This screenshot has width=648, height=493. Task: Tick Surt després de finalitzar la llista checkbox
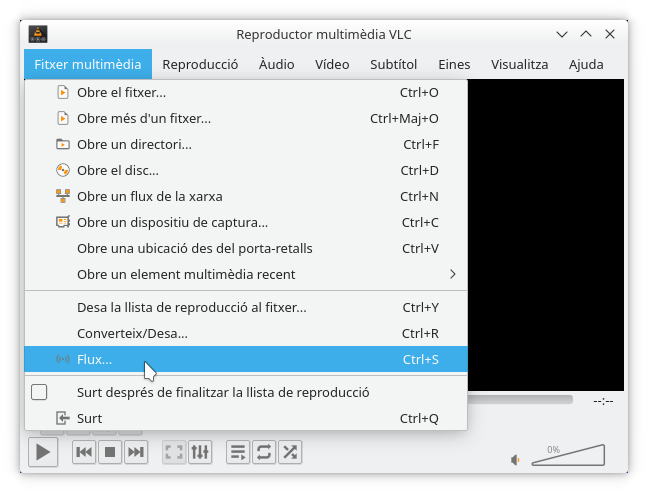pyautogui.click(x=39, y=392)
